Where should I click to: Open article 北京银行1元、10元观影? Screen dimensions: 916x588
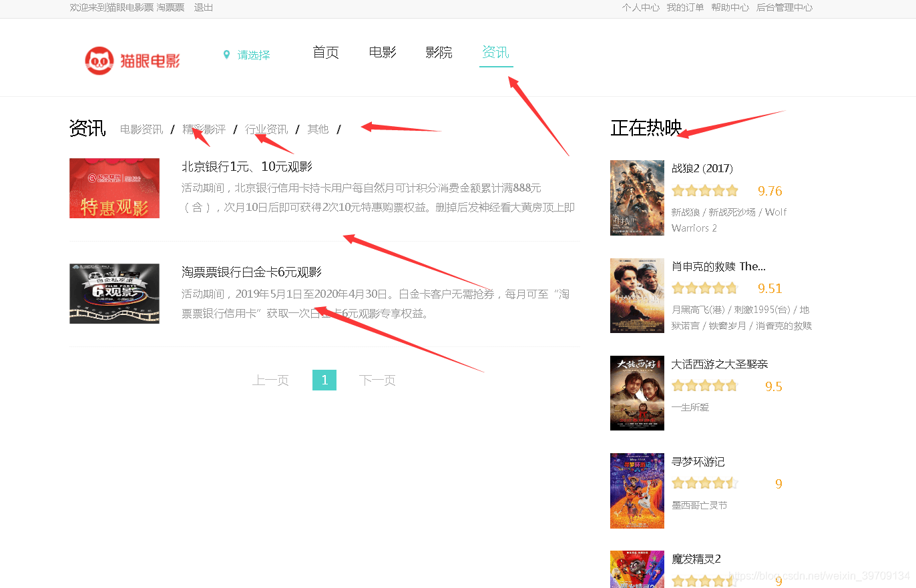[x=247, y=167]
